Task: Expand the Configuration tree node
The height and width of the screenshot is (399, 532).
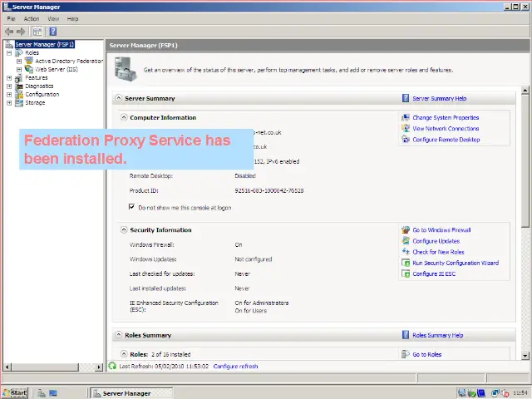Action: click(9, 95)
